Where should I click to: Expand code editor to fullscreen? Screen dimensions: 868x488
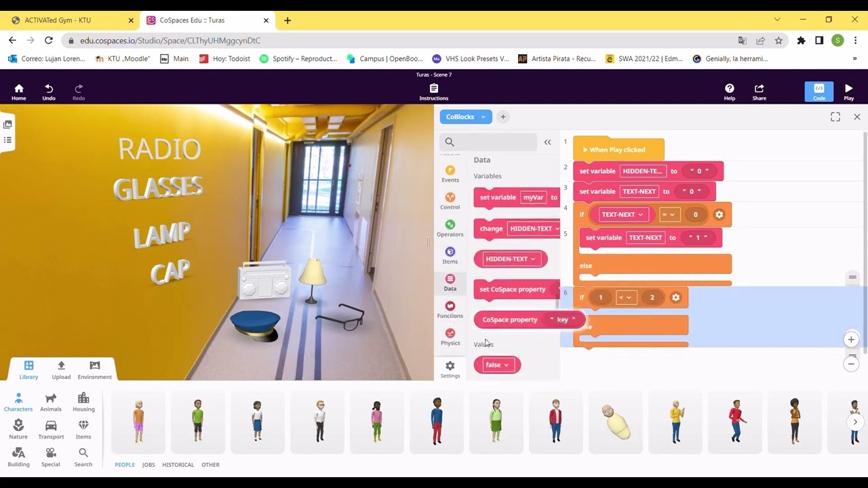(835, 117)
